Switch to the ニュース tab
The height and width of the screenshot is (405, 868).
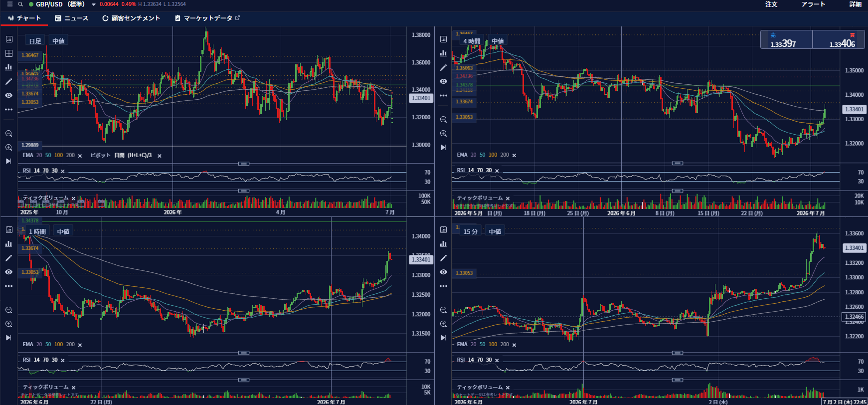click(72, 18)
